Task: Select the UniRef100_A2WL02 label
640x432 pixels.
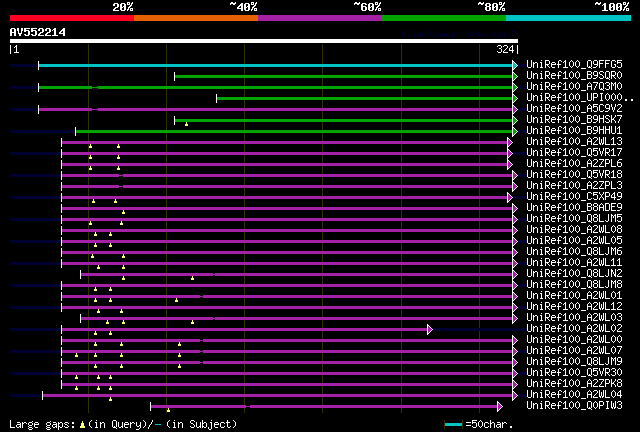Action: [574, 329]
